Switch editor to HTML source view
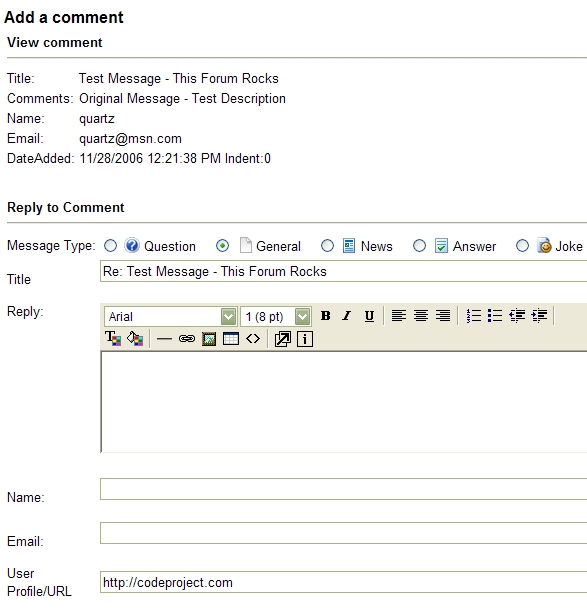Screen dimensions: 587x616 (x=253, y=339)
